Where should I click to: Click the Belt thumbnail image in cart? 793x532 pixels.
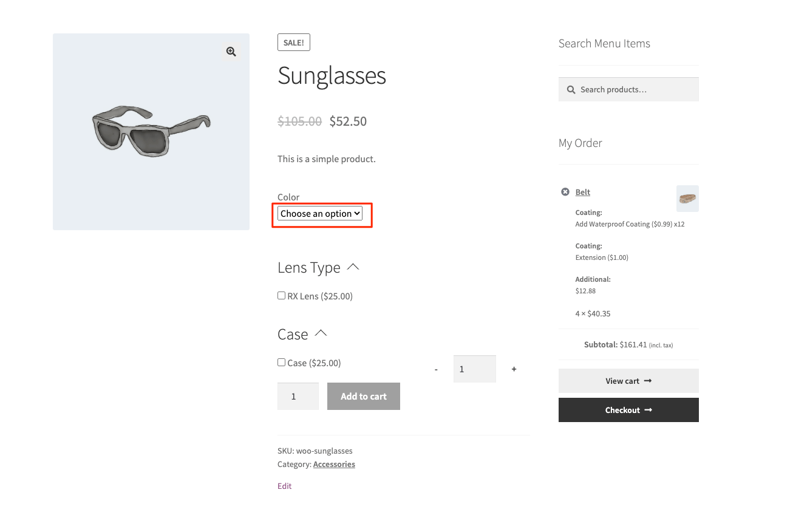coord(687,199)
